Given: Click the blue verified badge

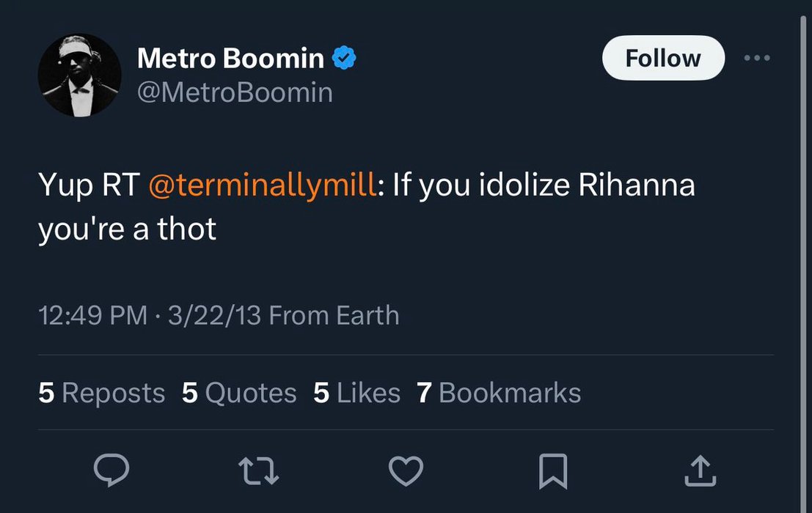Looking at the screenshot, I should (x=344, y=57).
